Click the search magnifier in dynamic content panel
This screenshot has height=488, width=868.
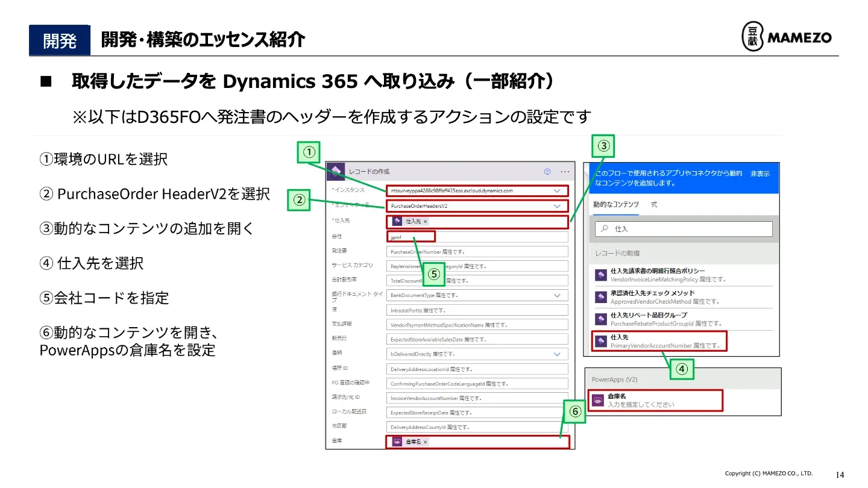pyautogui.click(x=603, y=230)
